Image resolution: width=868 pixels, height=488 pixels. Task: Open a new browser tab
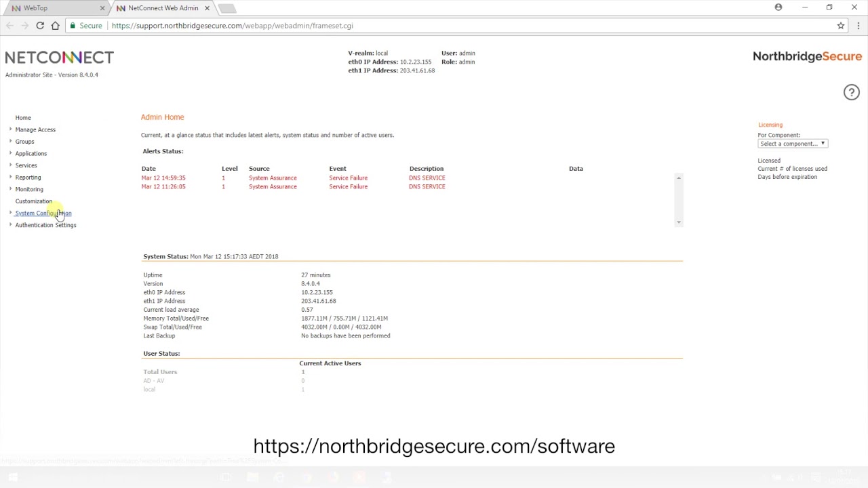pyautogui.click(x=227, y=8)
